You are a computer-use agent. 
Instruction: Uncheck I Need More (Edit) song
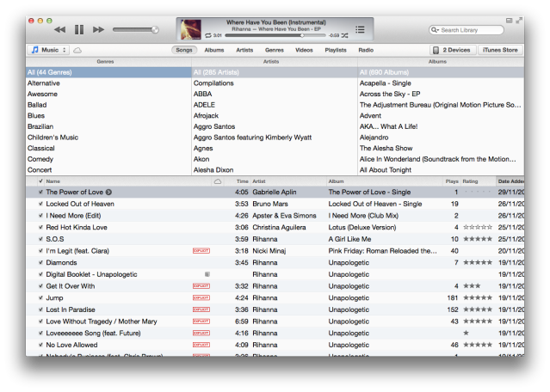click(x=40, y=216)
